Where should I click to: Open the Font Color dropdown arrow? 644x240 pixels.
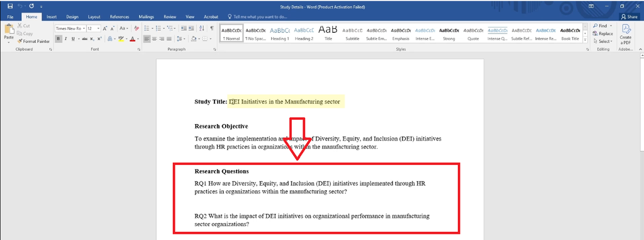[137, 38]
